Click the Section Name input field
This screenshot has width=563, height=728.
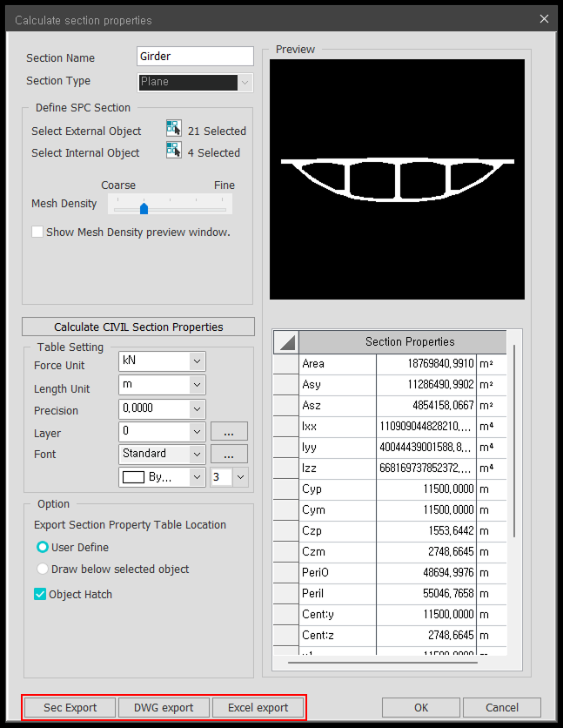click(x=195, y=57)
